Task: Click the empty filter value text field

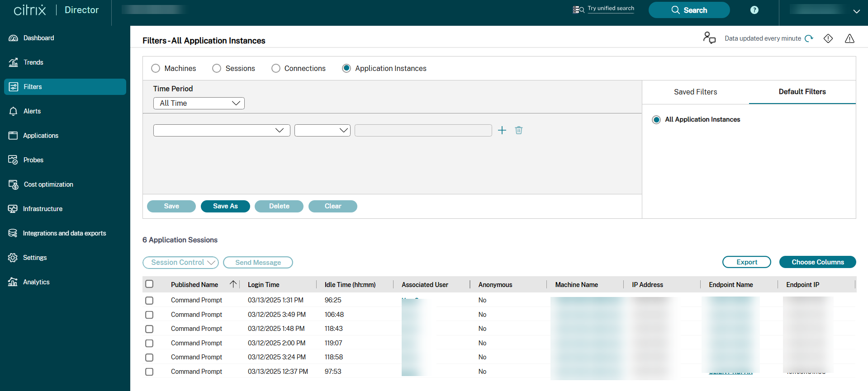Action: coord(423,131)
